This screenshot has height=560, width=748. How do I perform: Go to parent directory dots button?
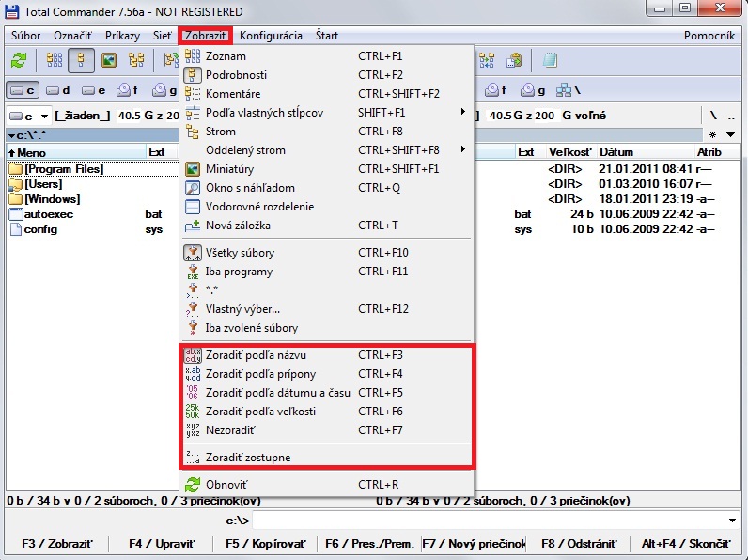(x=731, y=116)
